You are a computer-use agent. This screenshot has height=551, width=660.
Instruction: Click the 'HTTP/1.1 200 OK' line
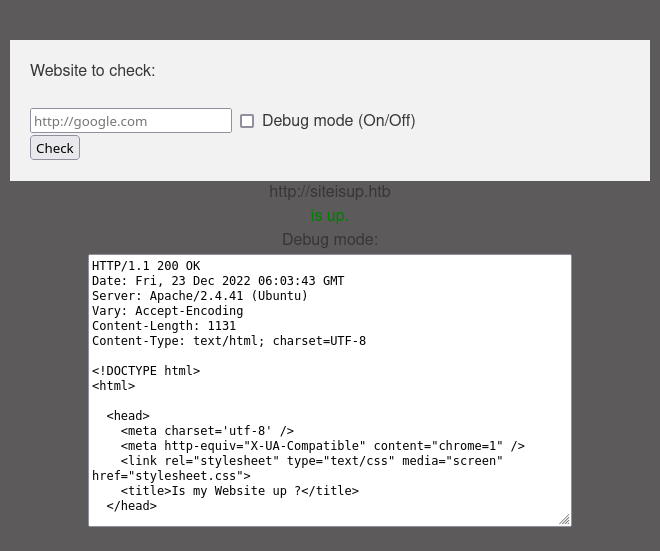tap(146, 266)
